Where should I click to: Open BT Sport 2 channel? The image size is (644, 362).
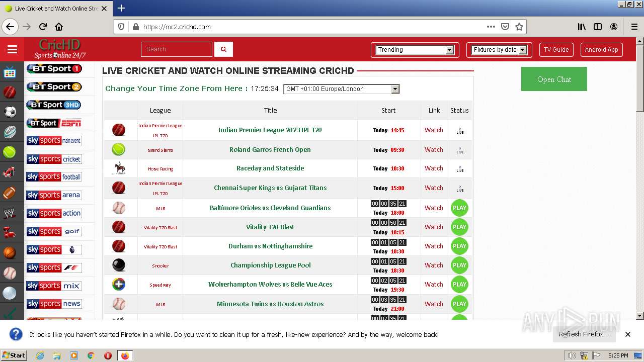pyautogui.click(x=54, y=86)
